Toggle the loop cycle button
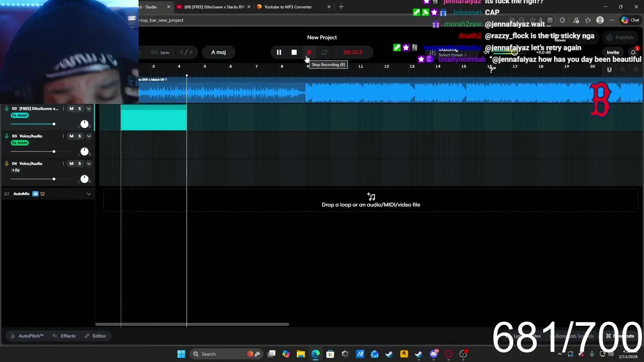 click(324, 52)
